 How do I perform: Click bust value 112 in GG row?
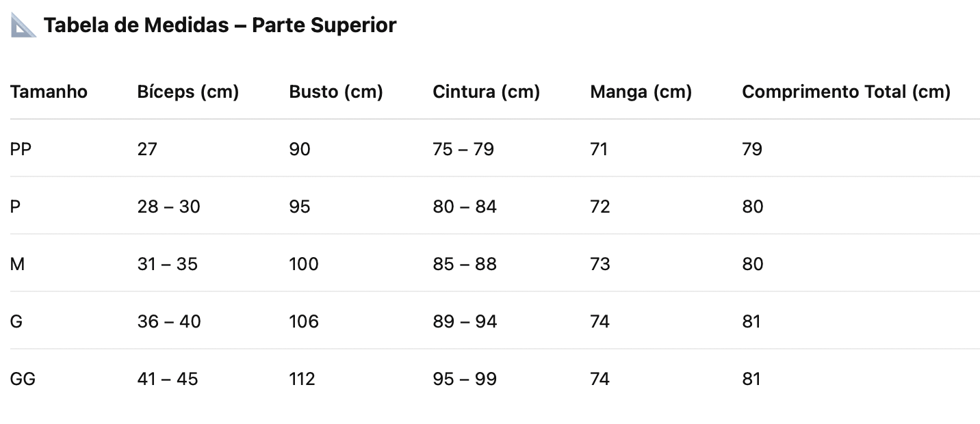coord(302,379)
